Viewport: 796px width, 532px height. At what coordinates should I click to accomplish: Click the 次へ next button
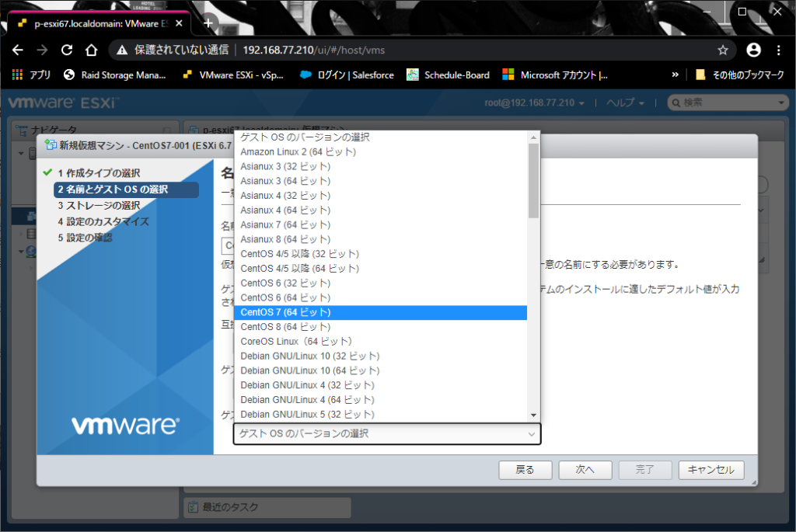point(585,470)
